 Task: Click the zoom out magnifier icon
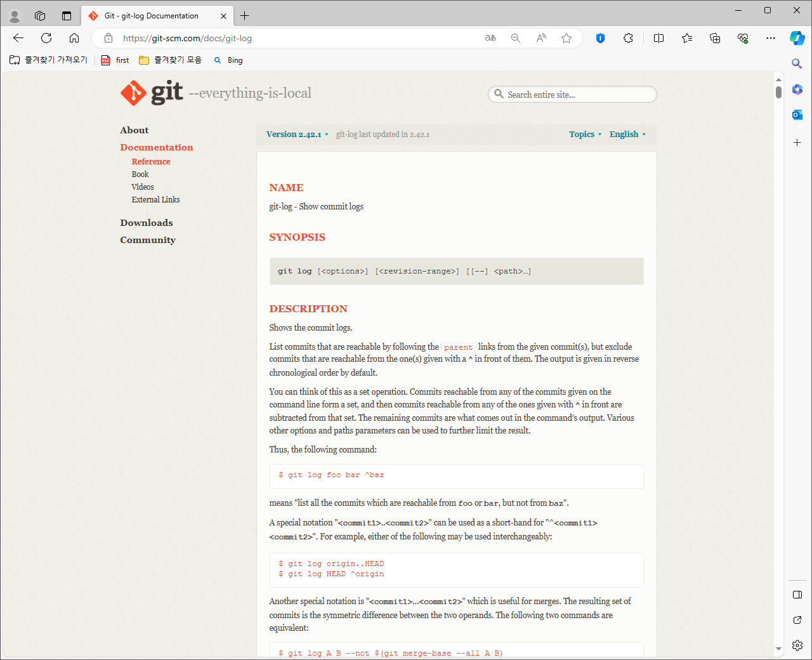pos(516,38)
